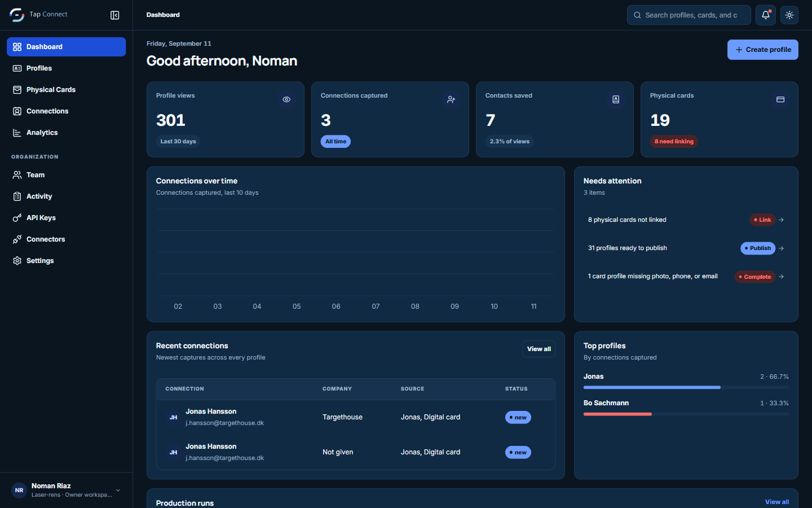Click the API Keys key icon

[x=17, y=218]
